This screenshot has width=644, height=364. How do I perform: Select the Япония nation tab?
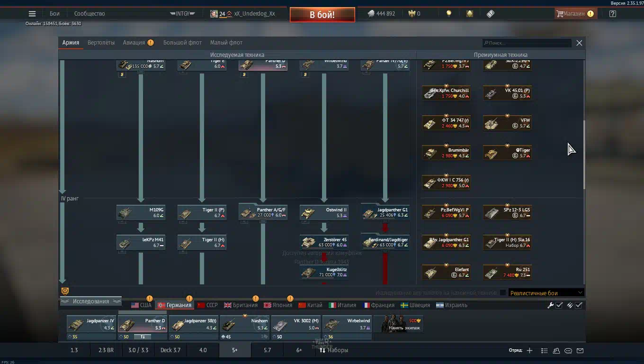click(x=277, y=305)
